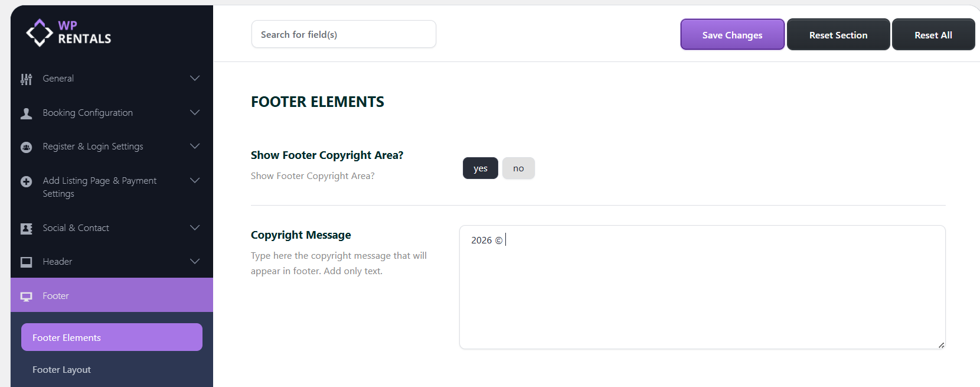980x387 pixels.
Task: Click the WP Rentals logo
Action: pos(68,32)
